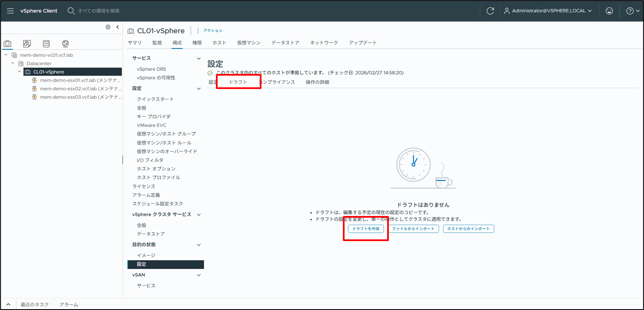The image size is (644, 310).
Task: Collapse the サービス section
Action: pos(198,58)
